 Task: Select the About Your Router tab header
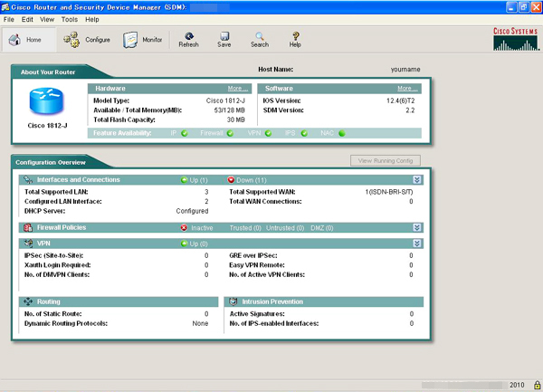[x=48, y=72]
